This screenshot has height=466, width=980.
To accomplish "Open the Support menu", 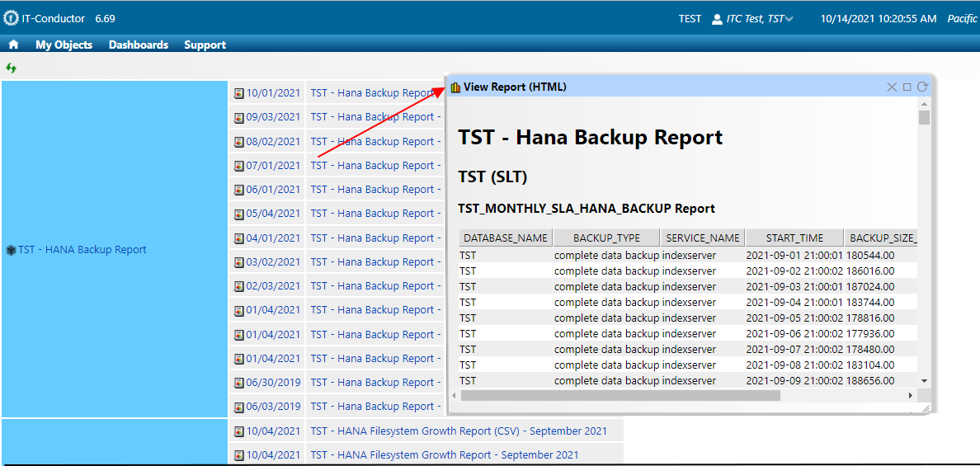I will (205, 45).
